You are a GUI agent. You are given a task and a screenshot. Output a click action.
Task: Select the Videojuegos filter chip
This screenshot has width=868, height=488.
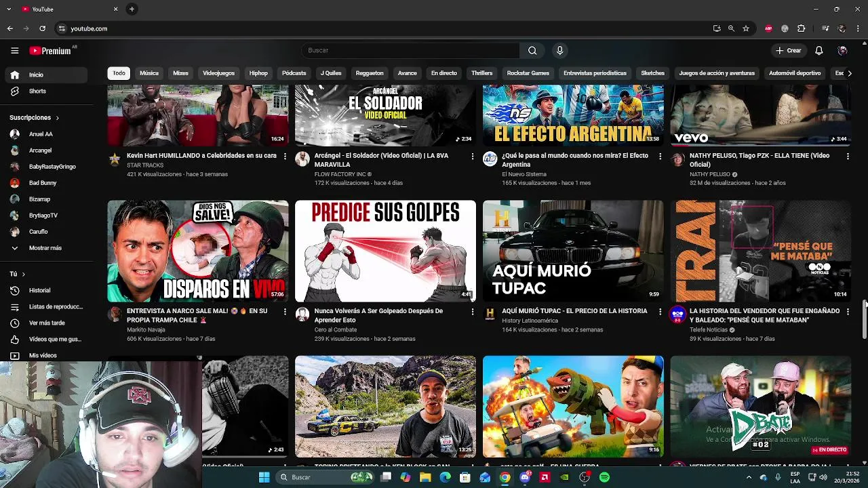(218, 73)
